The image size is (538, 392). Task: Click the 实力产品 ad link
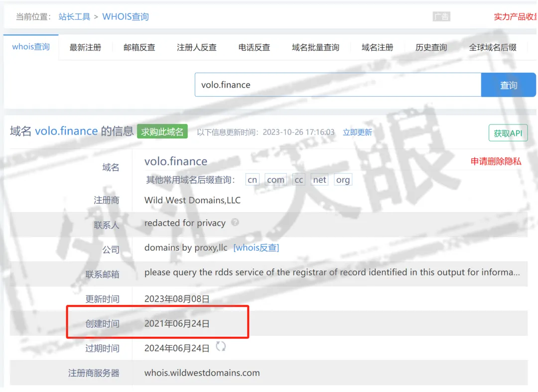[516, 16]
